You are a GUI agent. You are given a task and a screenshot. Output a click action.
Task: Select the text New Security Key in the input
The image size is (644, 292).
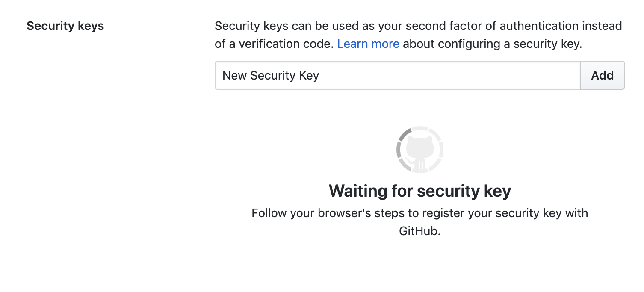(x=270, y=75)
